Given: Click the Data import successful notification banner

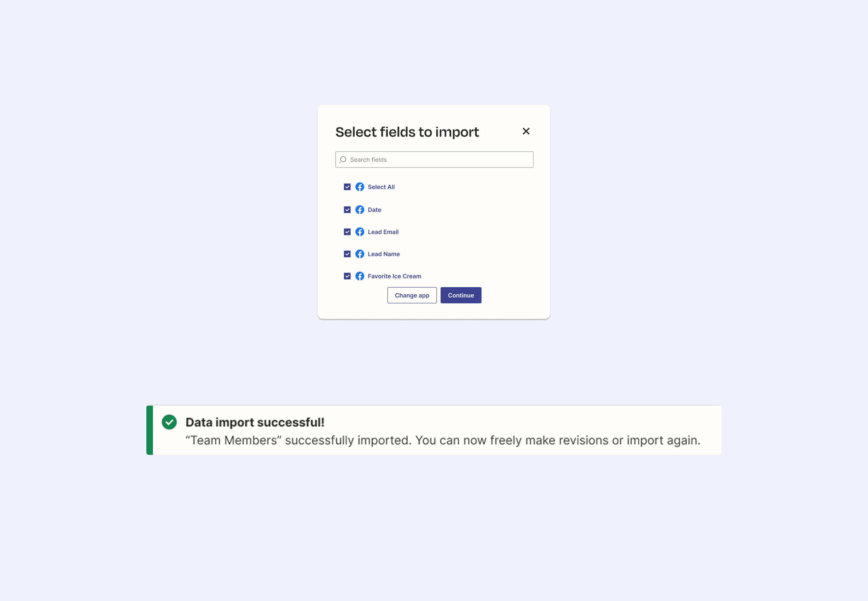Looking at the screenshot, I should [433, 429].
